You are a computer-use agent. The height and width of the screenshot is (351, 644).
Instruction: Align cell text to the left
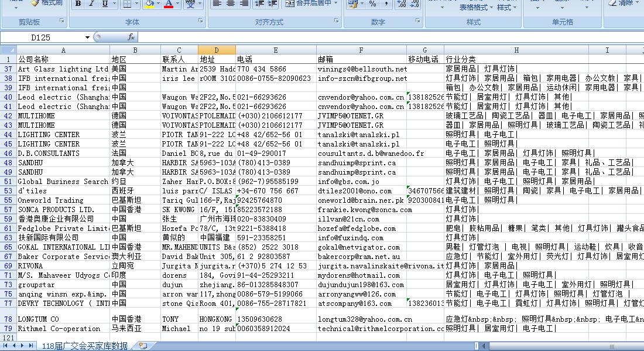217,4
